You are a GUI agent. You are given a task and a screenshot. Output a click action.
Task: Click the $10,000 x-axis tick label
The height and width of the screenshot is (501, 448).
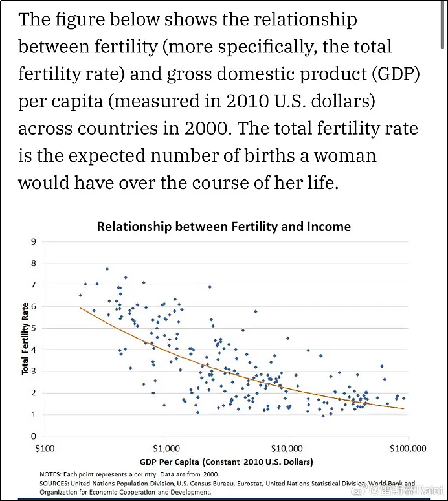(287, 449)
